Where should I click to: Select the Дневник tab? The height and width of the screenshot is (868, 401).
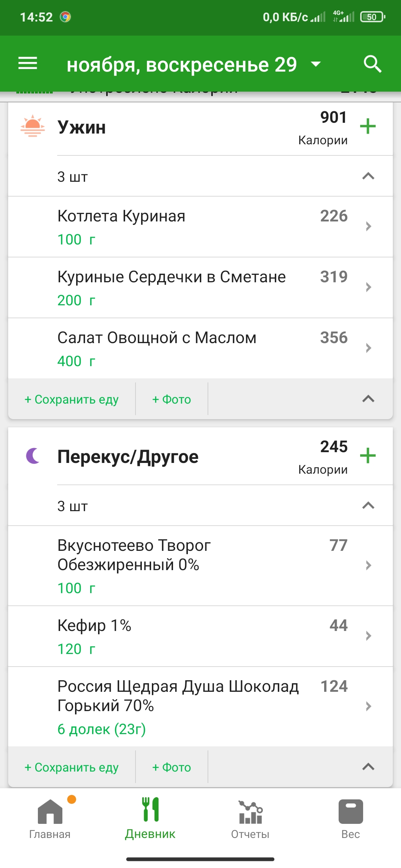(x=150, y=819)
